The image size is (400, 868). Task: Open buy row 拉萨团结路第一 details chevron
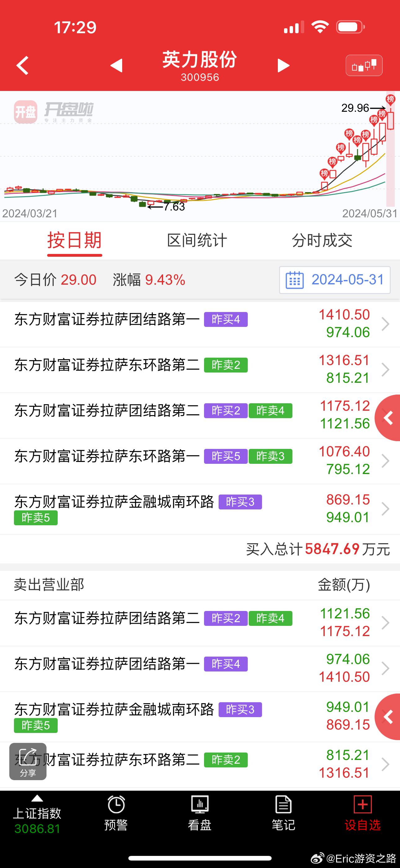pos(385,324)
